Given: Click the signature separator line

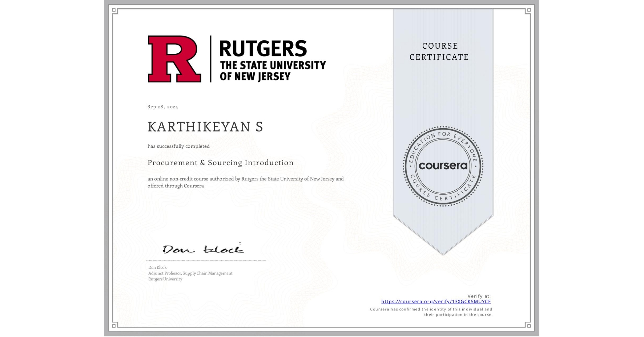Looking at the screenshot, I should 206,260.
